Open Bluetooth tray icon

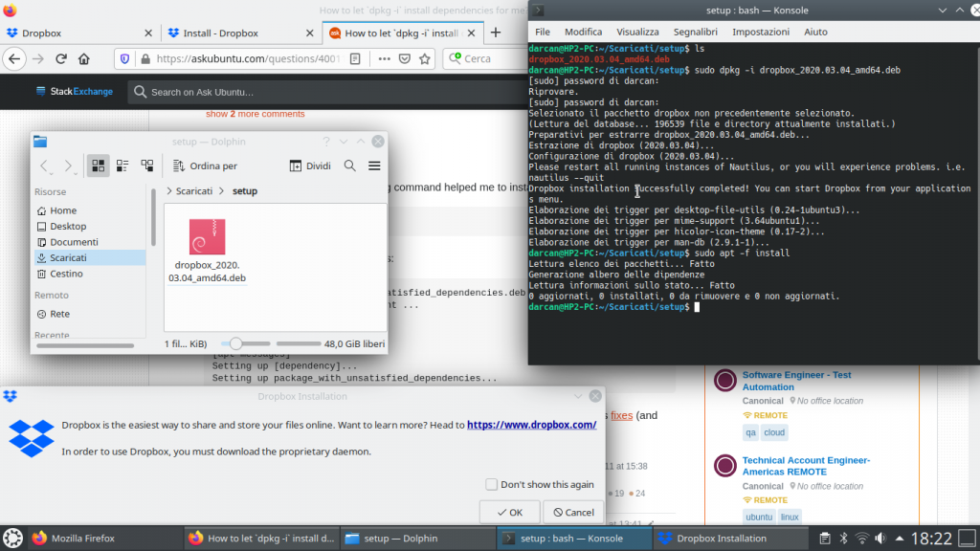point(843,538)
